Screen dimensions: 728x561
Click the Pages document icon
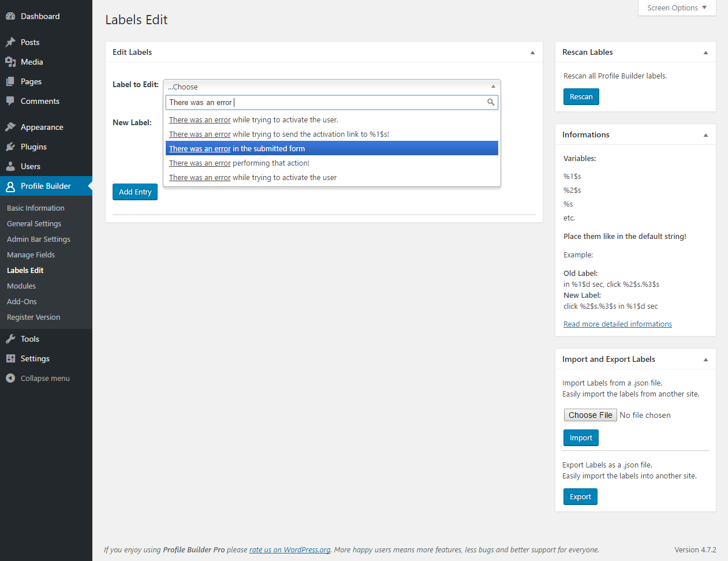tap(10, 81)
